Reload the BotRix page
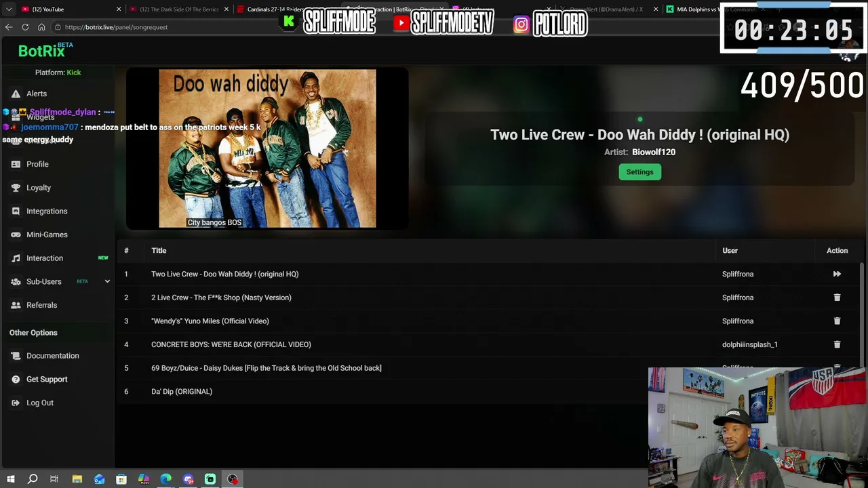This screenshot has height=488, width=868. point(25,27)
